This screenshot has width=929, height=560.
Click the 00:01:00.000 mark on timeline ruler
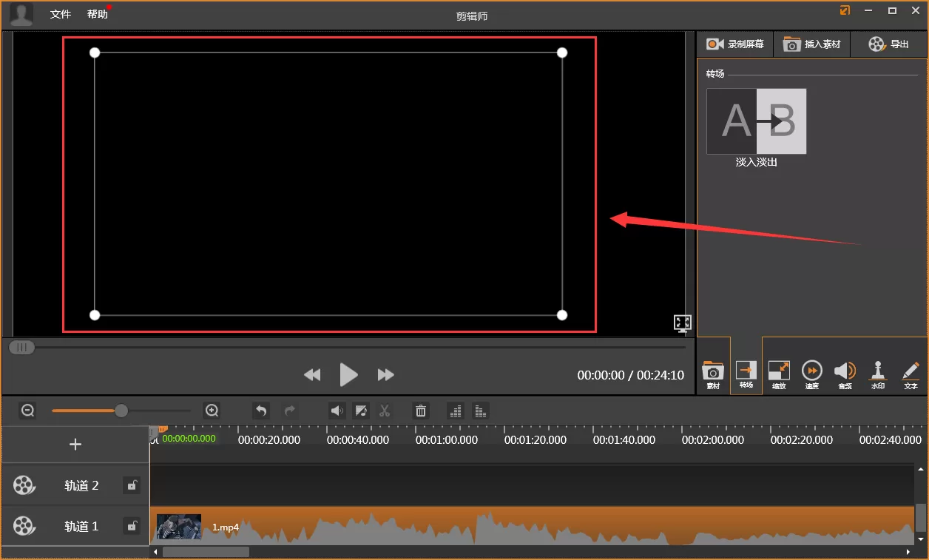[x=446, y=439]
